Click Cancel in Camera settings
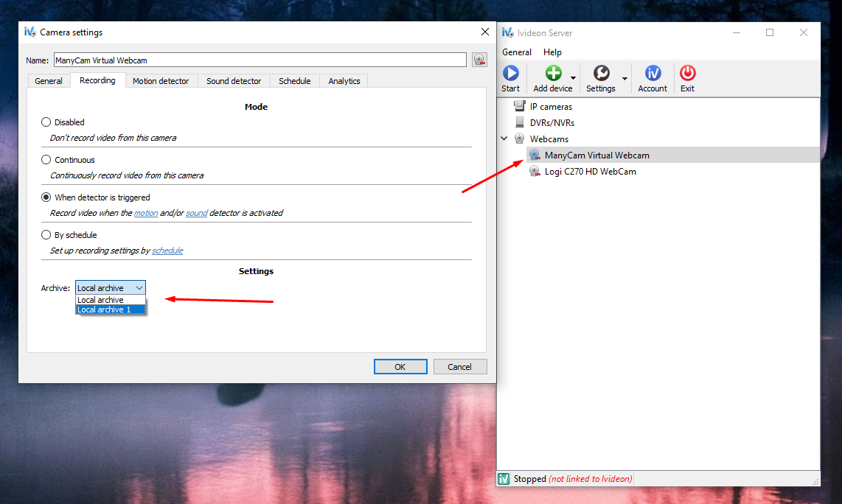The height and width of the screenshot is (504, 842). (x=459, y=367)
